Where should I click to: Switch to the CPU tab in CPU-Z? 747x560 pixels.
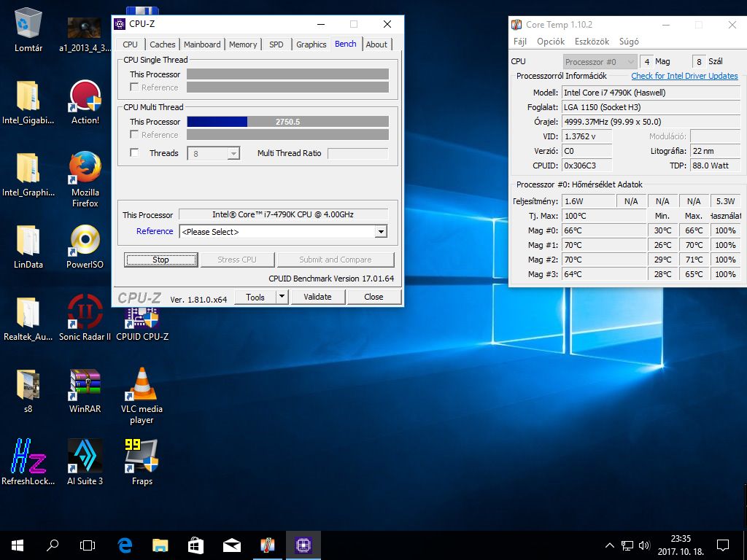(130, 44)
